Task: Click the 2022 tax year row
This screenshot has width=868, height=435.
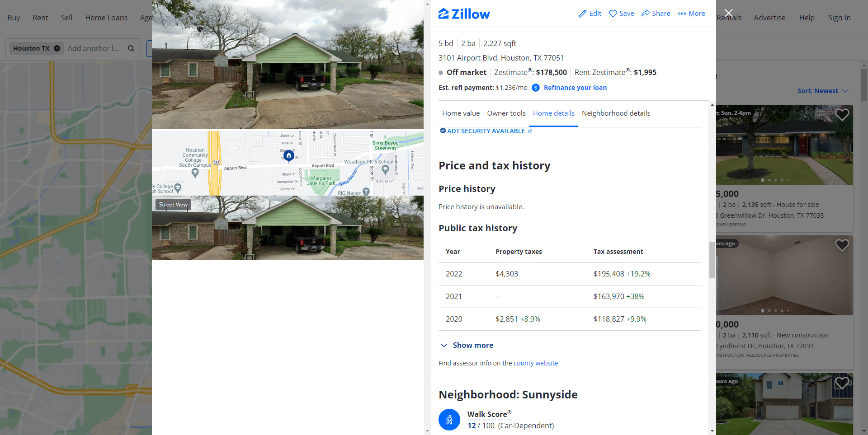Action: (570, 274)
